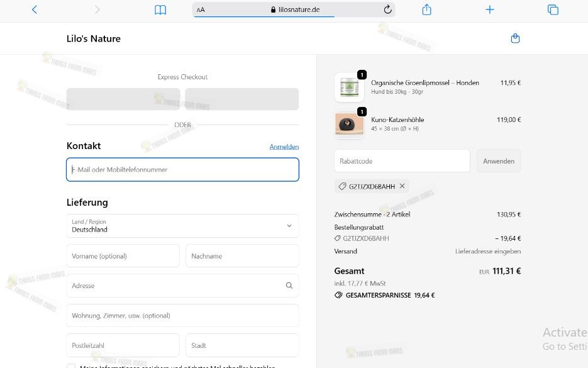Click the first Express Checkout button

coord(123,99)
